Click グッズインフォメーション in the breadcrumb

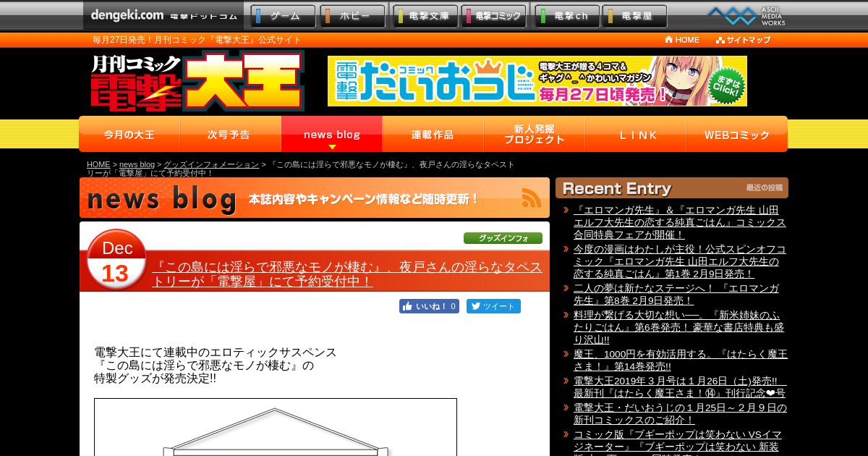[x=211, y=164]
